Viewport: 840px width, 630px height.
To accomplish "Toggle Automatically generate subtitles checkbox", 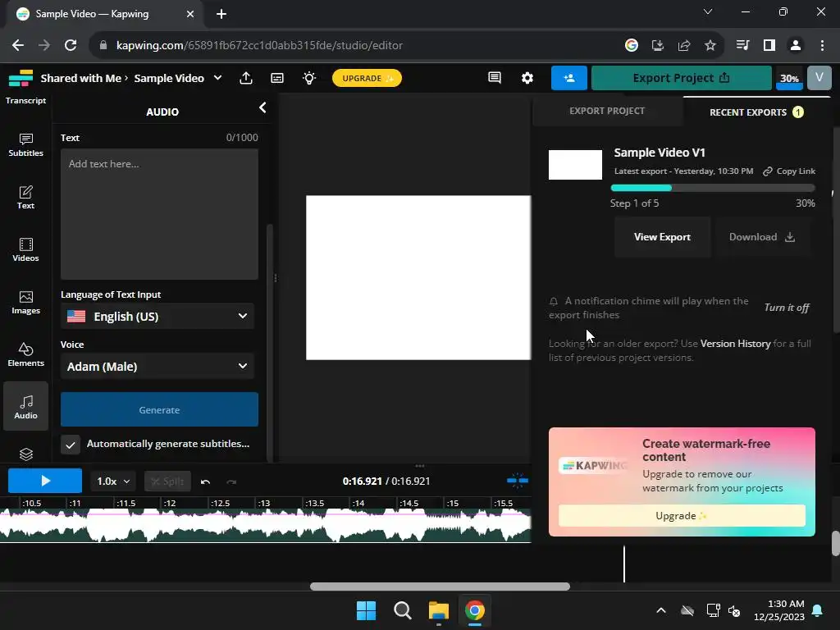I will coord(71,444).
